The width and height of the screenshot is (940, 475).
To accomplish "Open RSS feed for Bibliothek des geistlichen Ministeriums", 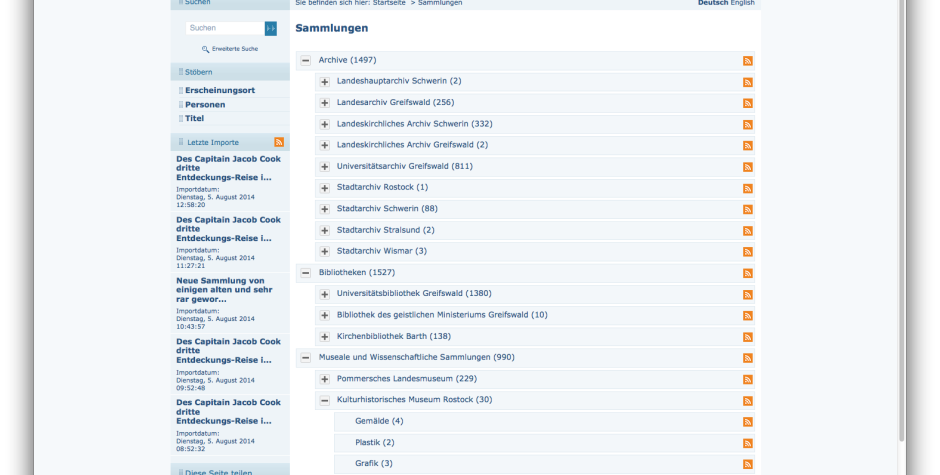I will pyautogui.click(x=748, y=315).
